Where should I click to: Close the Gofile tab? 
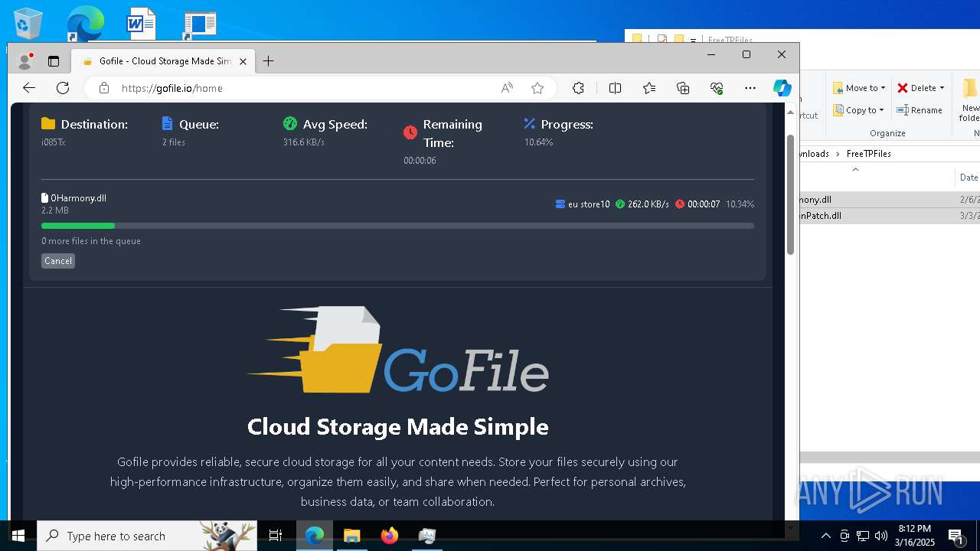coord(244,61)
